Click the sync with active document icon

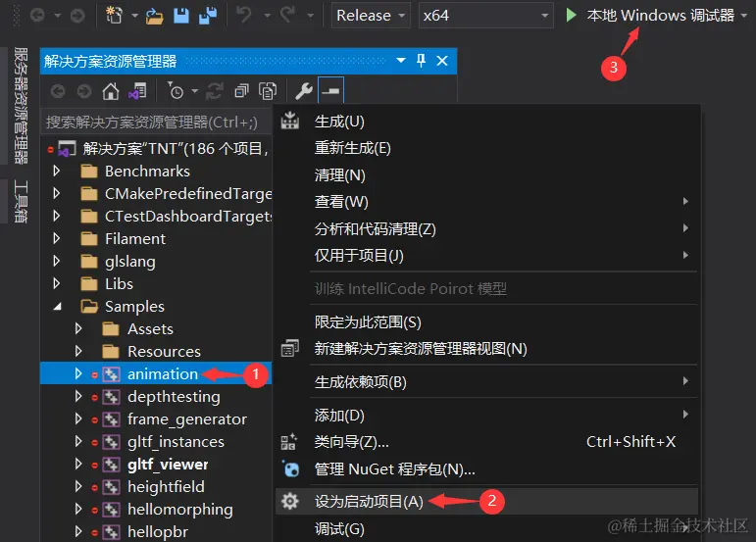pyautogui.click(x=215, y=90)
